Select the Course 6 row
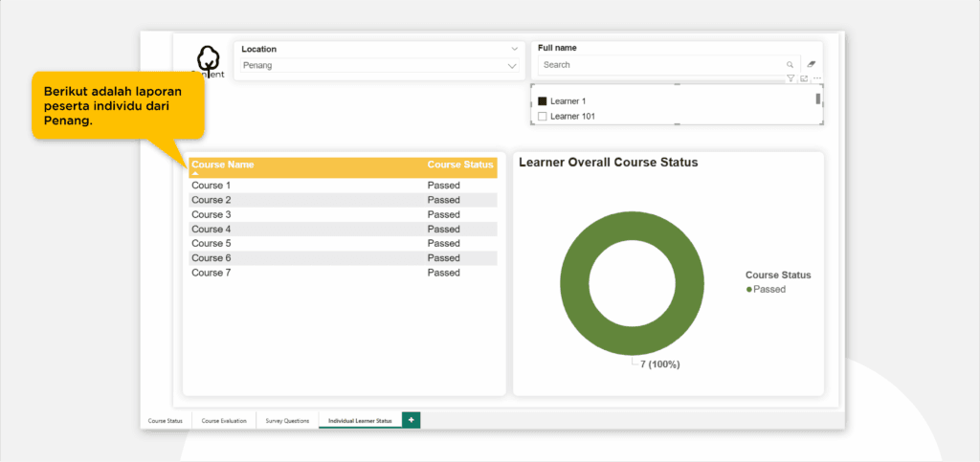The width and height of the screenshot is (980, 462). pos(344,258)
